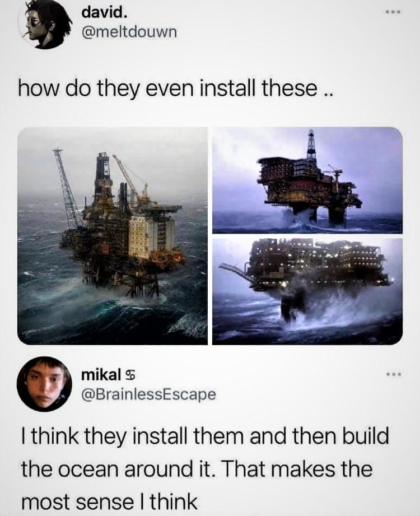420x516 pixels.
Task: Open more options on david's tweet
Action: [393, 12]
